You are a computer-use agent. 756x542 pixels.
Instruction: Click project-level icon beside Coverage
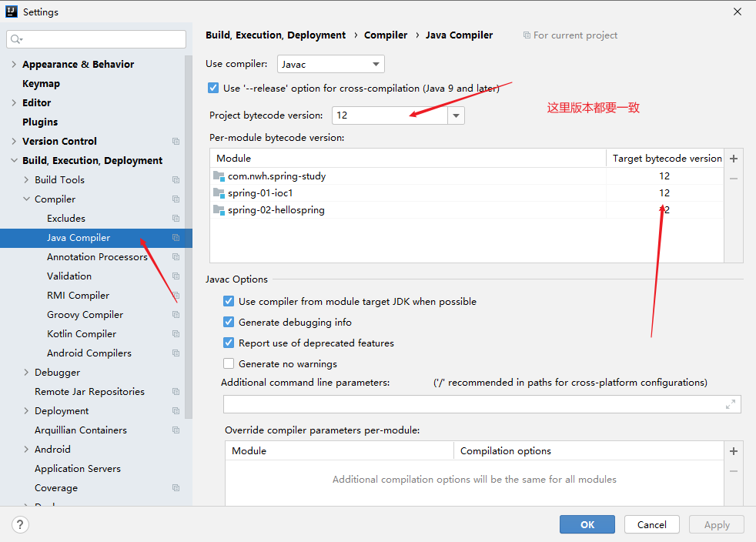[x=176, y=488]
